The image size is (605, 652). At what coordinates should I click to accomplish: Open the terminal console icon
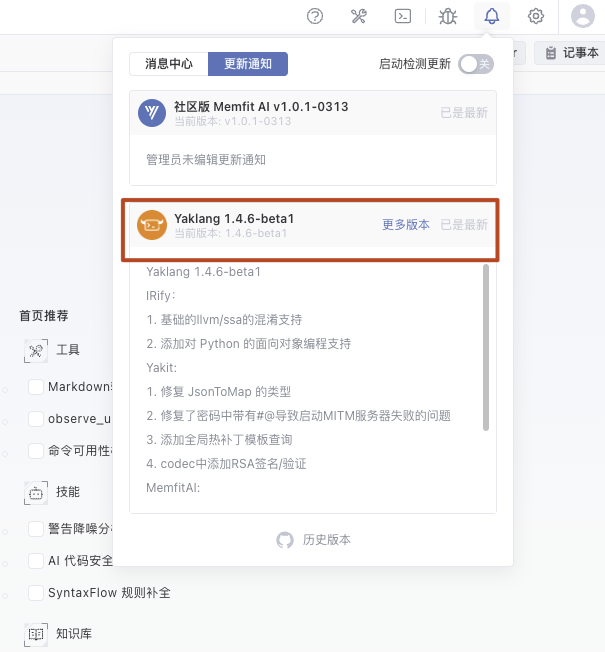(x=403, y=16)
